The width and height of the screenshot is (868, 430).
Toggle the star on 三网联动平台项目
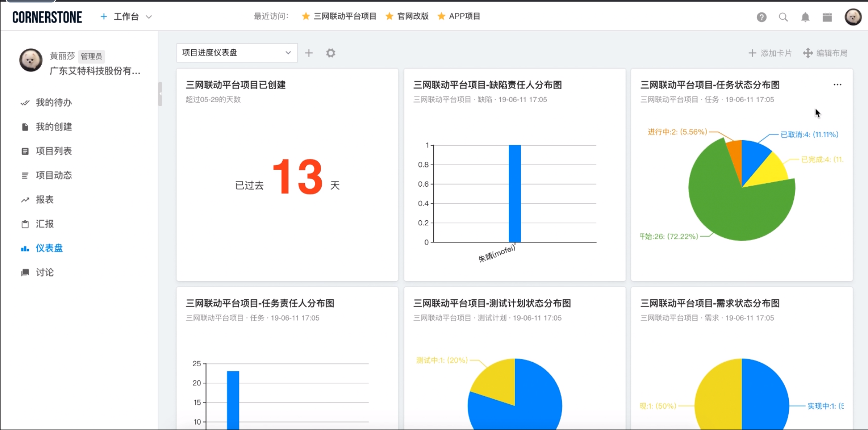(305, 16)
